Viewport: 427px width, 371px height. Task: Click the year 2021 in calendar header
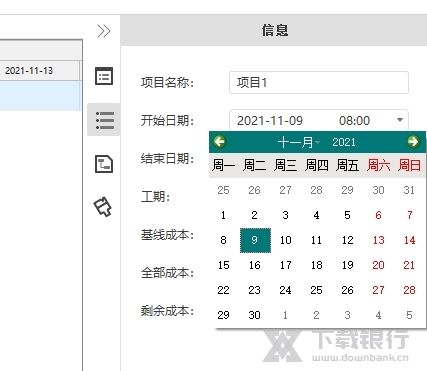pyautogui.click(x=344, y=142)
